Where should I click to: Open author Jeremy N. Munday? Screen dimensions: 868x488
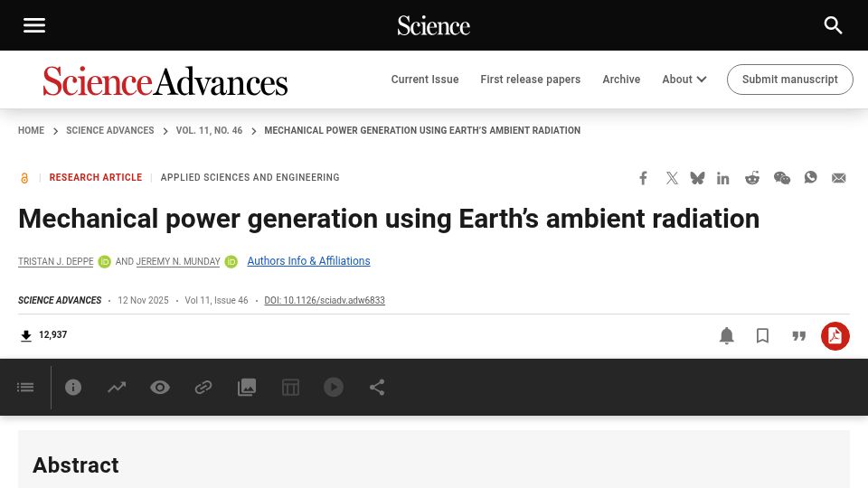178,262
